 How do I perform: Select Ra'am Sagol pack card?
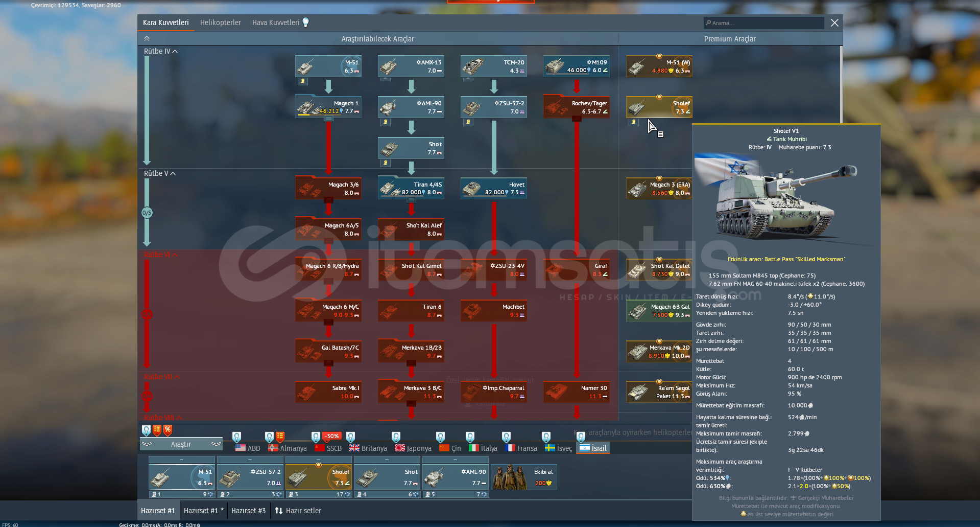[659, 392]
